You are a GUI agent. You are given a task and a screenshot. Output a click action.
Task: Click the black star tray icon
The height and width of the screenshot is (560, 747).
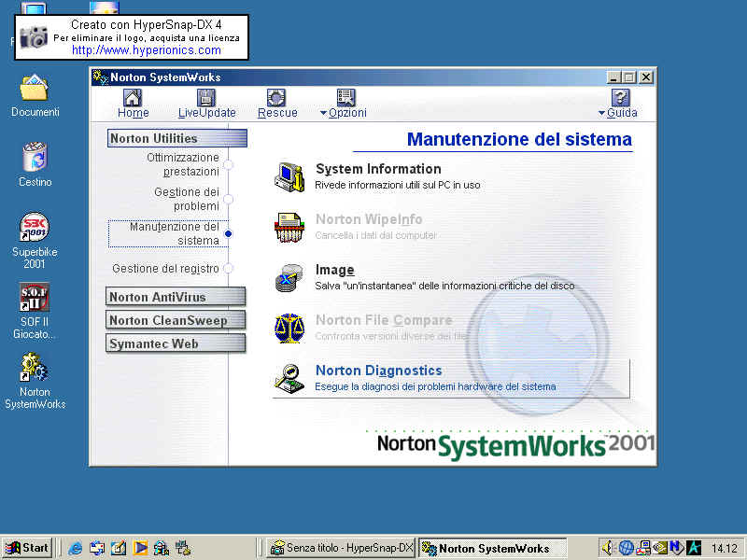(694, 548)
